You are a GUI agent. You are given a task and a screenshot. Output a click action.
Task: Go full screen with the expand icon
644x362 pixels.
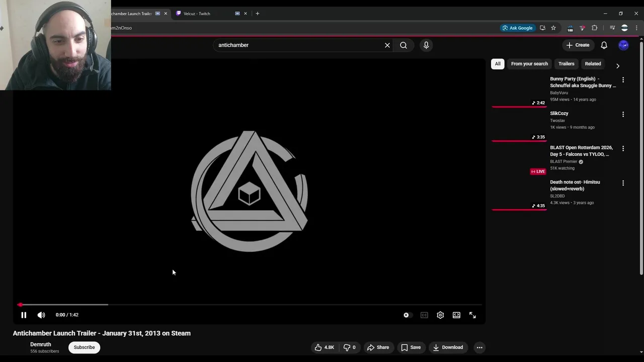point(472,315)
